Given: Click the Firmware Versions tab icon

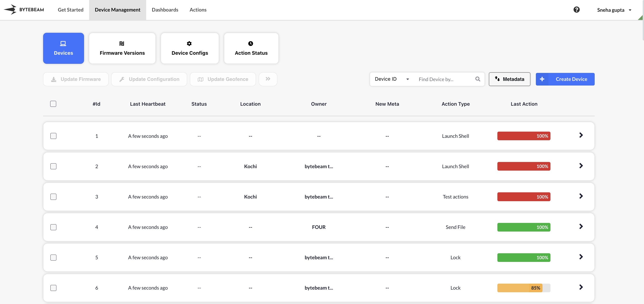Looking at the screenshot, I should (x=122, y=44).
